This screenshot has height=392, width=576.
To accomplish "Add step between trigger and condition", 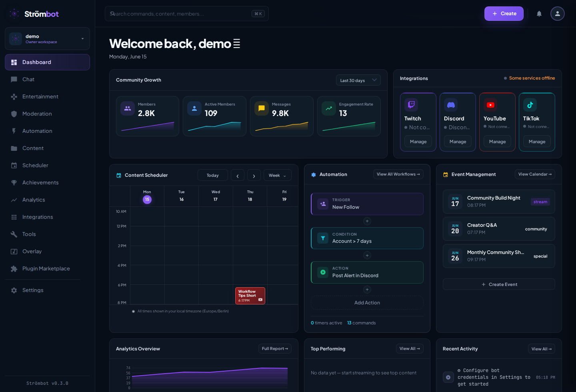I will click(367, 221).
